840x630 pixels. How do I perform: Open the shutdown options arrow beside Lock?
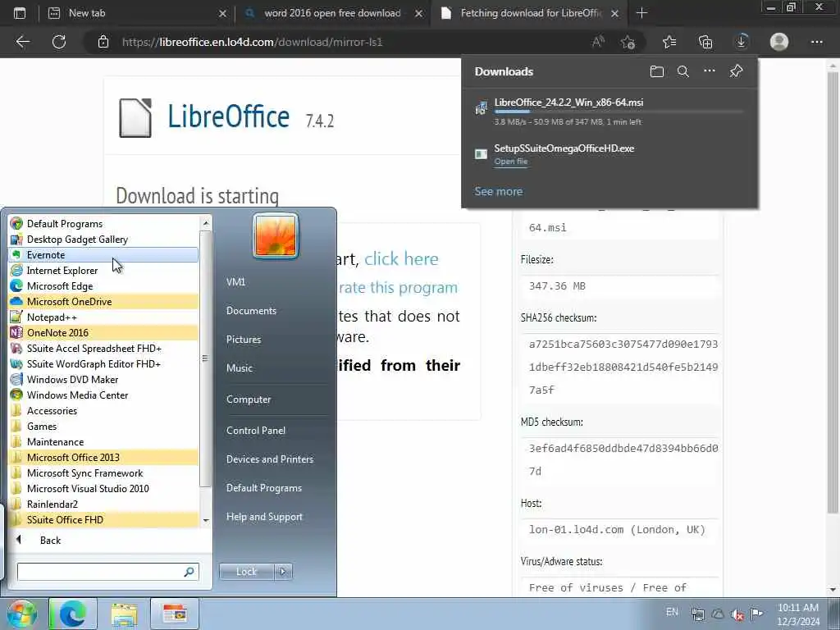pos(283,572)
